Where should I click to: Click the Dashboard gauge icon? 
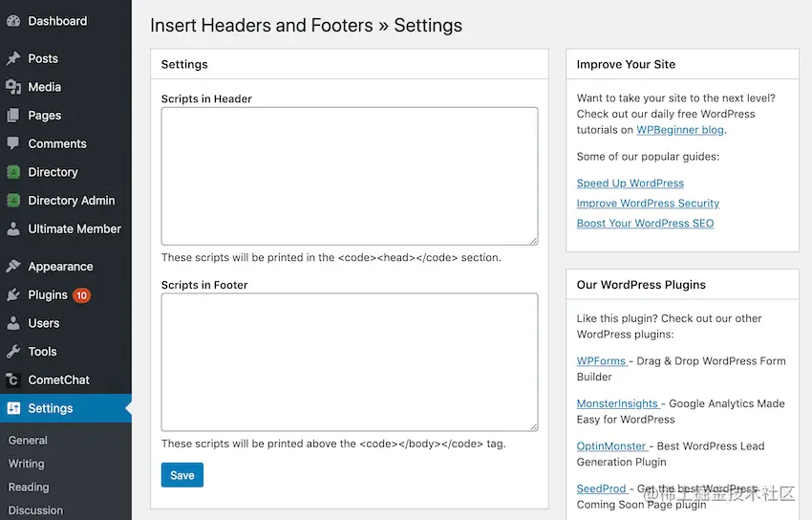point(13,21)
